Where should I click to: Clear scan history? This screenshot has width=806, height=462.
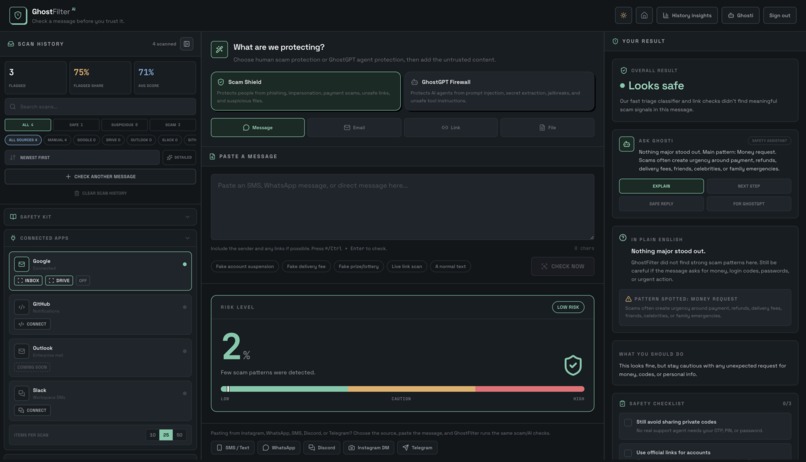coord(100,193)
